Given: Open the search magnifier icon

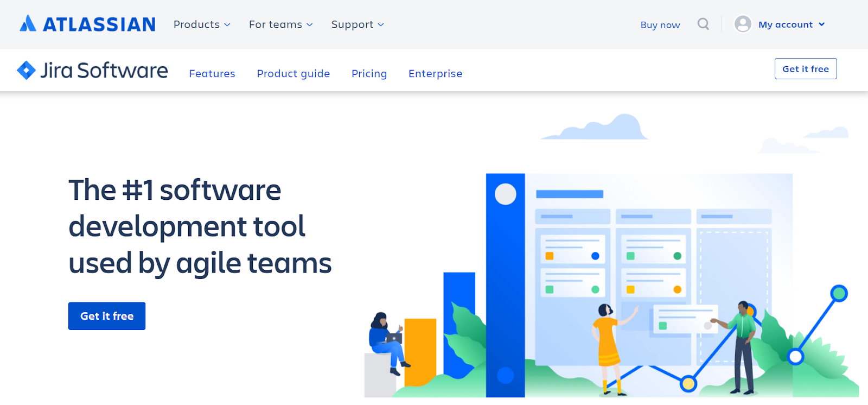Looking at the screenshot, I should 703,24.
